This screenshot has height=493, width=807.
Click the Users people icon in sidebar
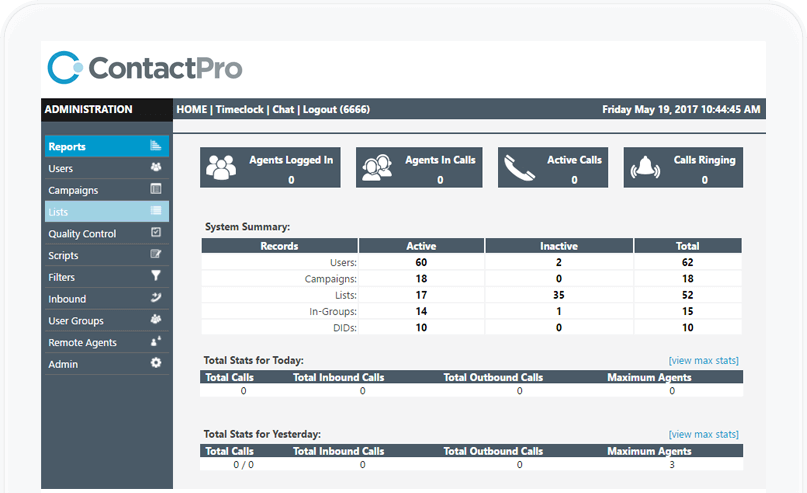pyautogui.click(x=155, y=167)
